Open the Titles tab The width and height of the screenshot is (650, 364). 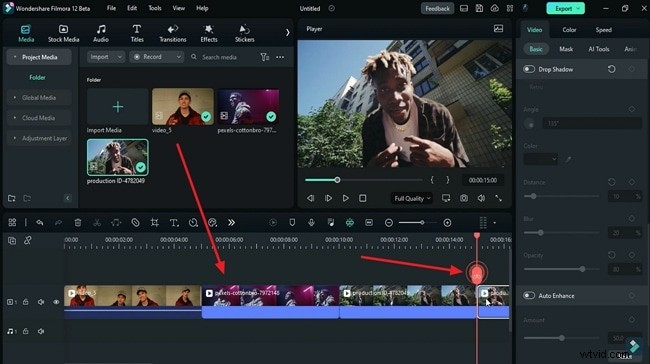[x=137, y=33]
